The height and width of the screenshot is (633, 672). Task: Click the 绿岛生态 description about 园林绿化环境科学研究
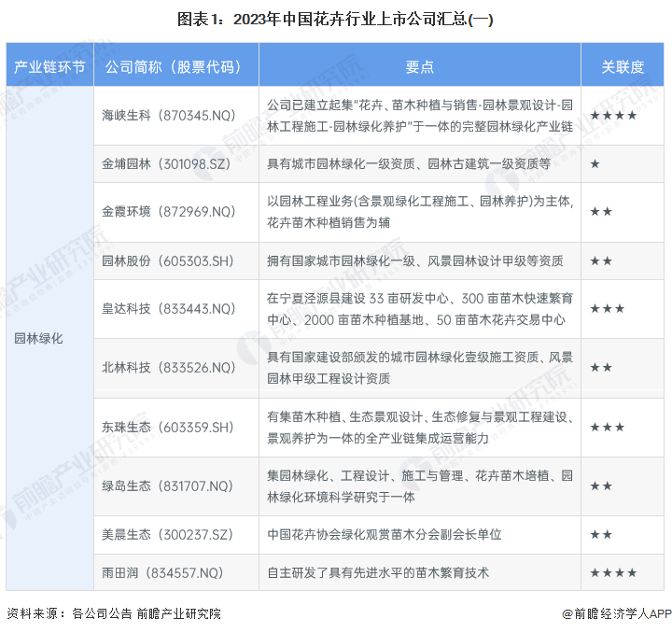(420, 486)
